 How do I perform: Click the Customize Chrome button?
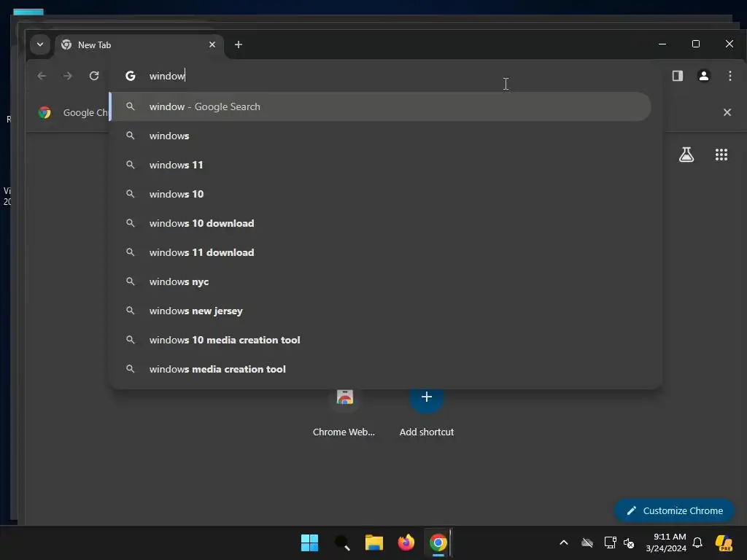(x=674, y=510)
